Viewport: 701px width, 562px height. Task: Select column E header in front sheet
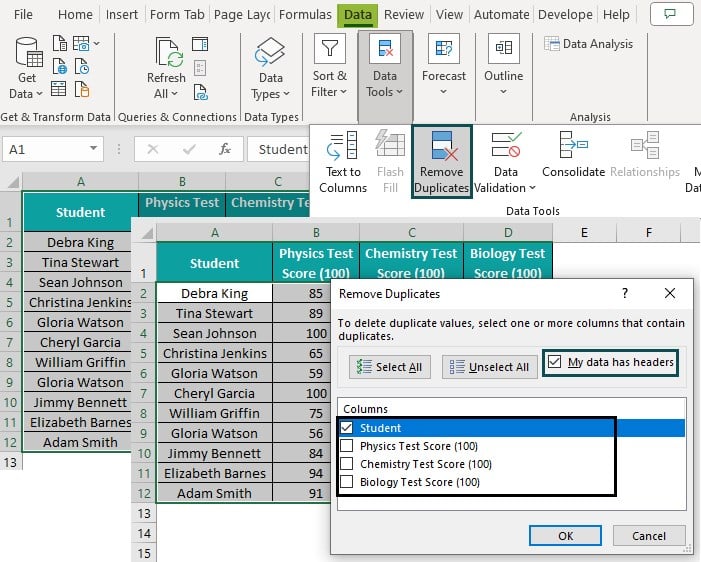584,232
